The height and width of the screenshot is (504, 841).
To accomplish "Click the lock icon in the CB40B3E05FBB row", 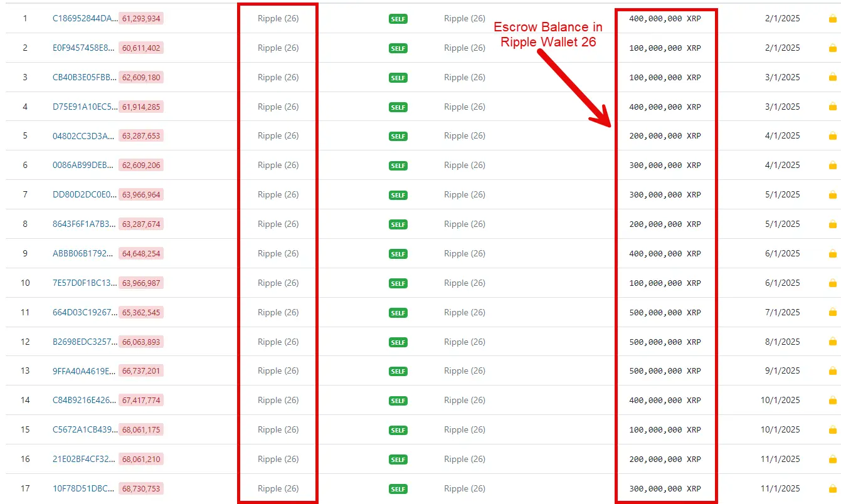I will (x=833, y=78).
